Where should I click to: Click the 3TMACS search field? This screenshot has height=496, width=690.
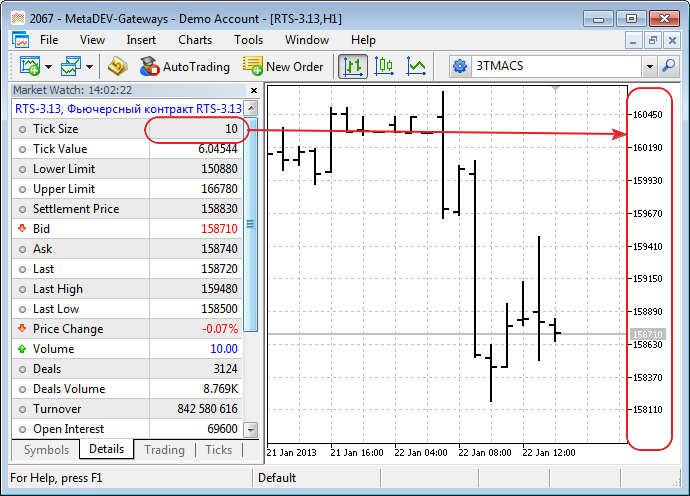click(x=557, y=66)
